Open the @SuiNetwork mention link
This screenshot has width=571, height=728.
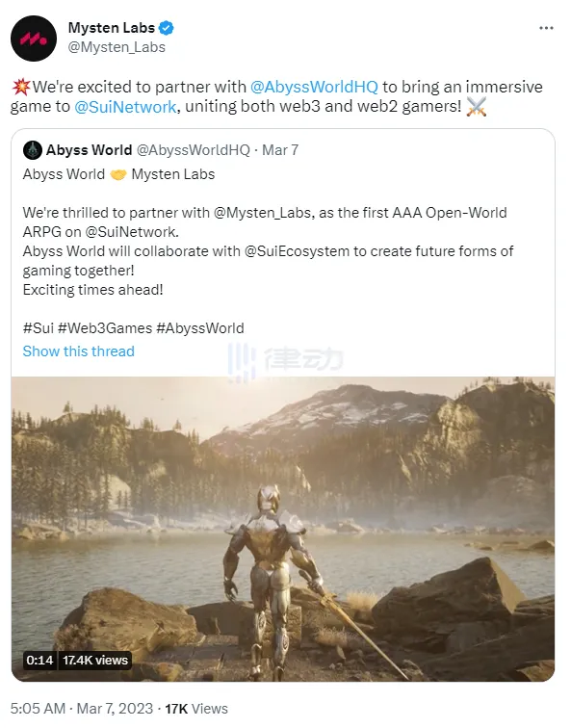125,107
